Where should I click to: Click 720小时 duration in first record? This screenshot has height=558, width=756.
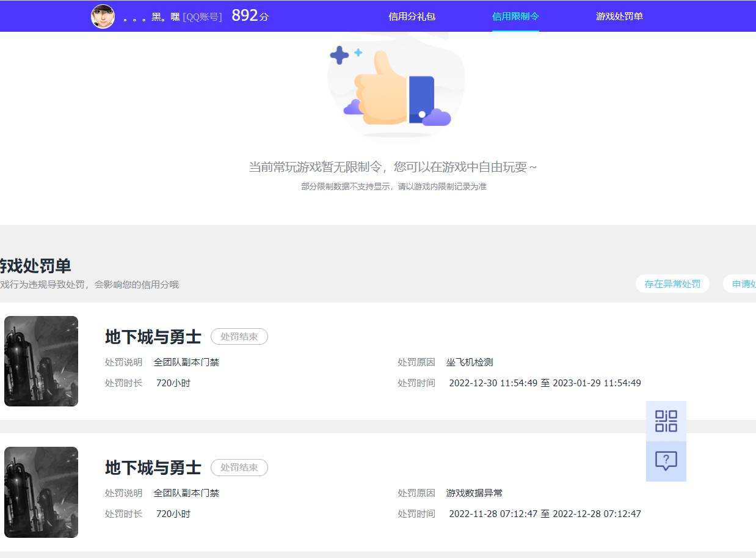[173, 383]
